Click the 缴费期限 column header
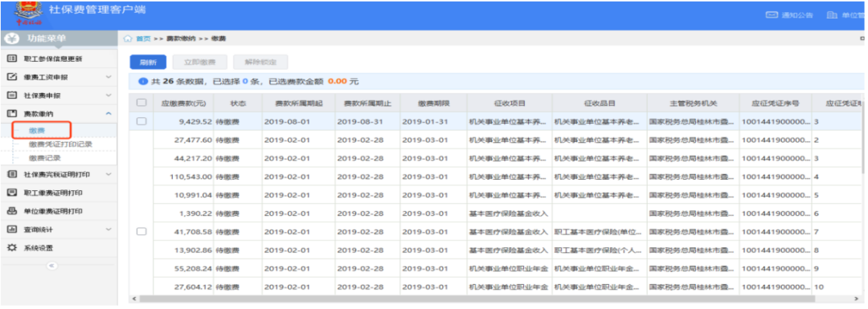 pyautogui.click(x=432, y=103)
